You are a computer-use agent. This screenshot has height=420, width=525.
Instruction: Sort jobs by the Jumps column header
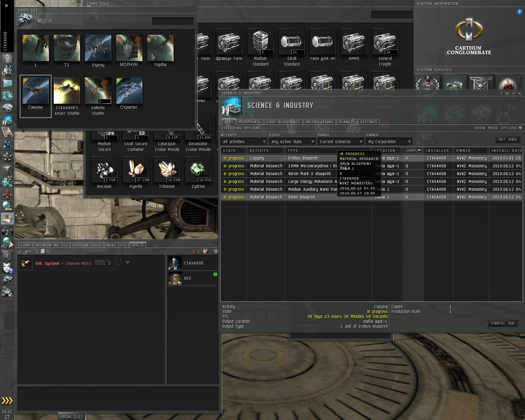(x=412, y=151)
